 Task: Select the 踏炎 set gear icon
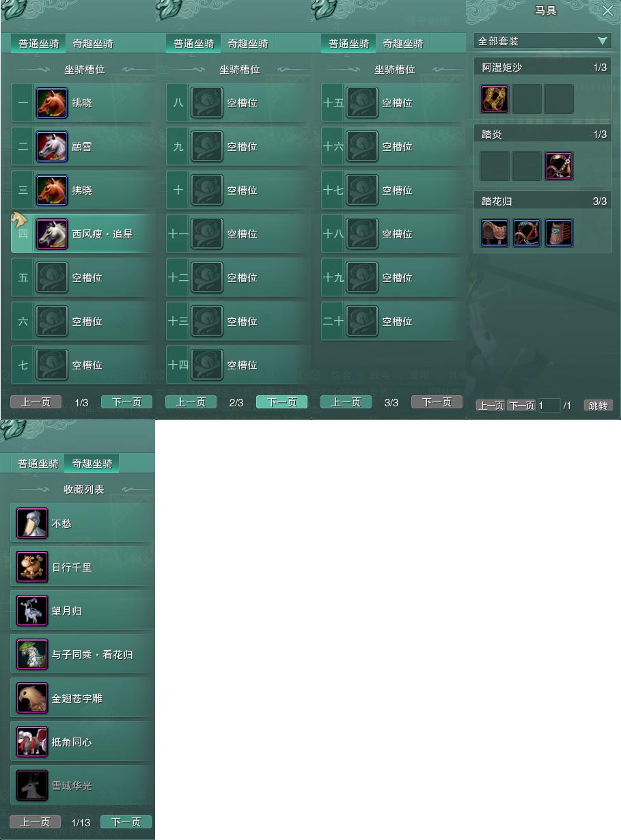(559, 166)
